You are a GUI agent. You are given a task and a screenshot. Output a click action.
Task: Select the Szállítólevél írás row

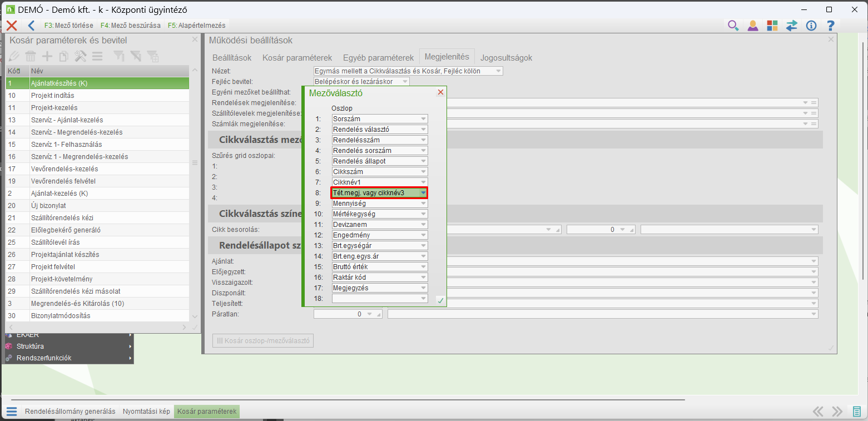click(97, 242)
